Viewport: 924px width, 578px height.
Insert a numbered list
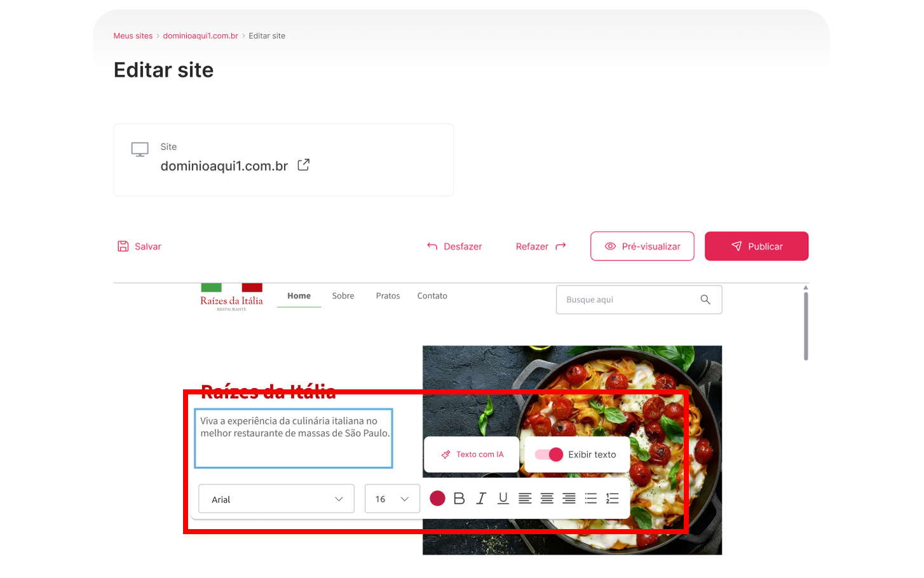[x=612, y=499]
